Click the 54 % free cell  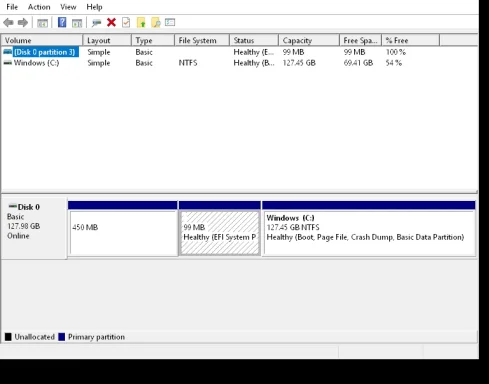394,63
